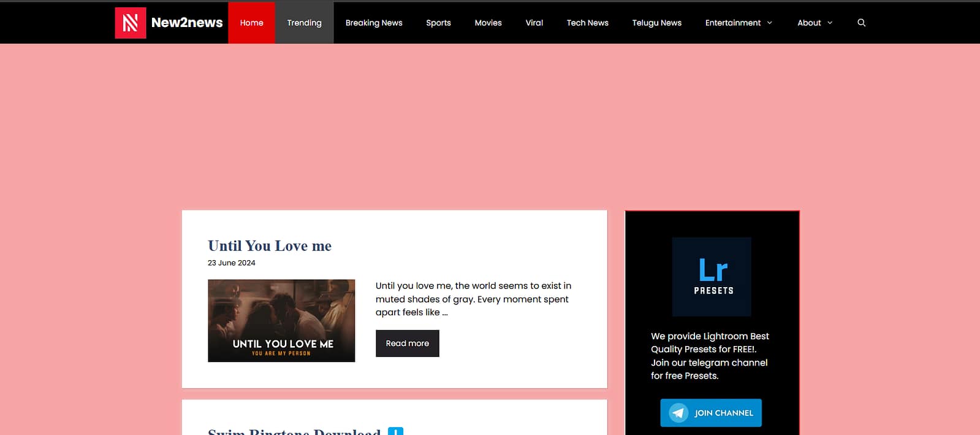Click the Lightroom presets description text

click(x=710, y=356)
